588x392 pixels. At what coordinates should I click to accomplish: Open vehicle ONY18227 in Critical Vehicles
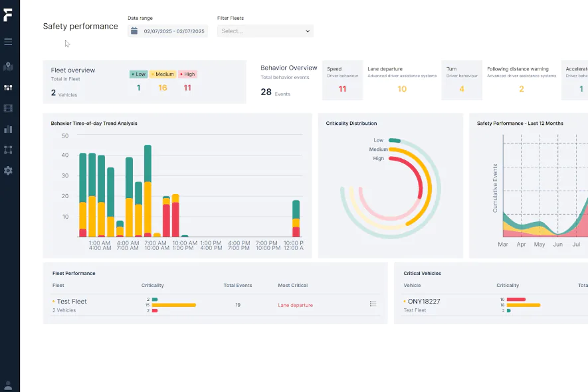pyautogui.click(x=424, y=302)
